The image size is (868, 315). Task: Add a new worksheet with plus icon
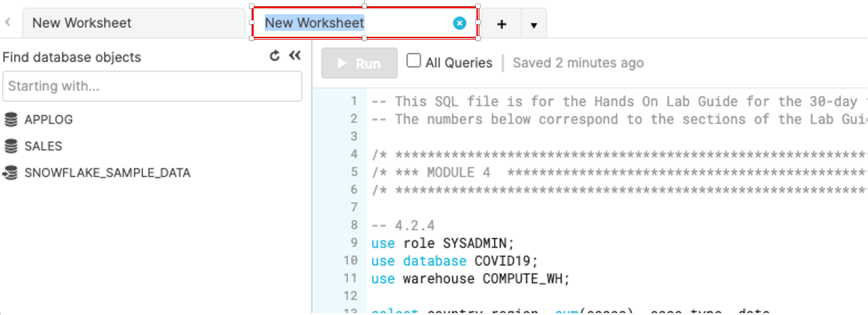coord(501,24)
